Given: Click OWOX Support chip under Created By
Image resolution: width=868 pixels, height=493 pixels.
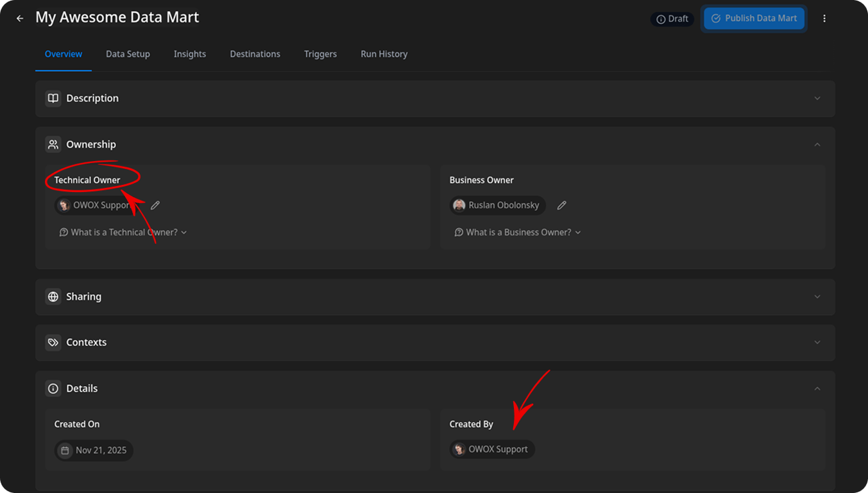Looking at the screenshot, I should click(492, 449).
